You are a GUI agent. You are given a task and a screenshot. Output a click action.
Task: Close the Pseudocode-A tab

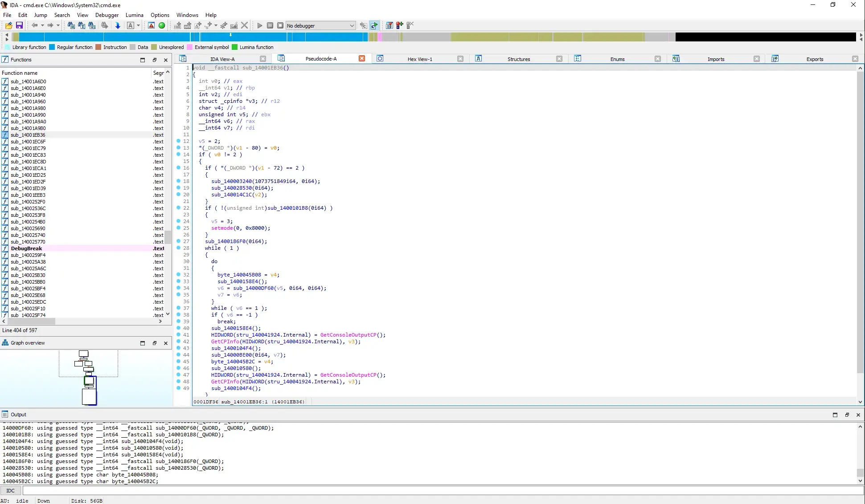(x=362, y=58)
